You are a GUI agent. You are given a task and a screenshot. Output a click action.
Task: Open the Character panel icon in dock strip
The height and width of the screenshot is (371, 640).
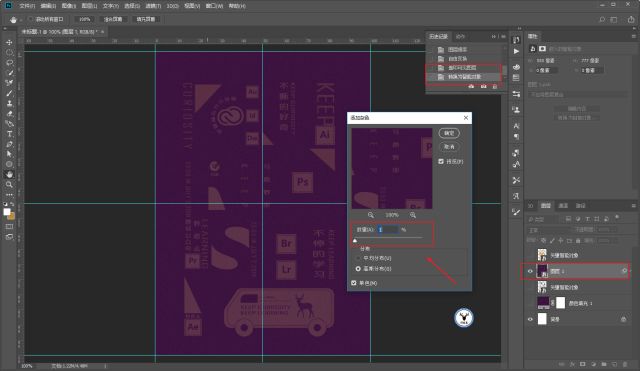click(x=516, y=126)
